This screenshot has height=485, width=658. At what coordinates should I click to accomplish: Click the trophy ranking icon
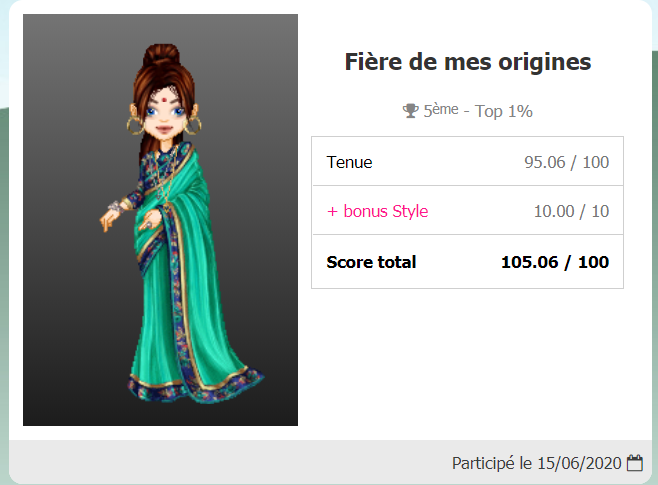411,111
